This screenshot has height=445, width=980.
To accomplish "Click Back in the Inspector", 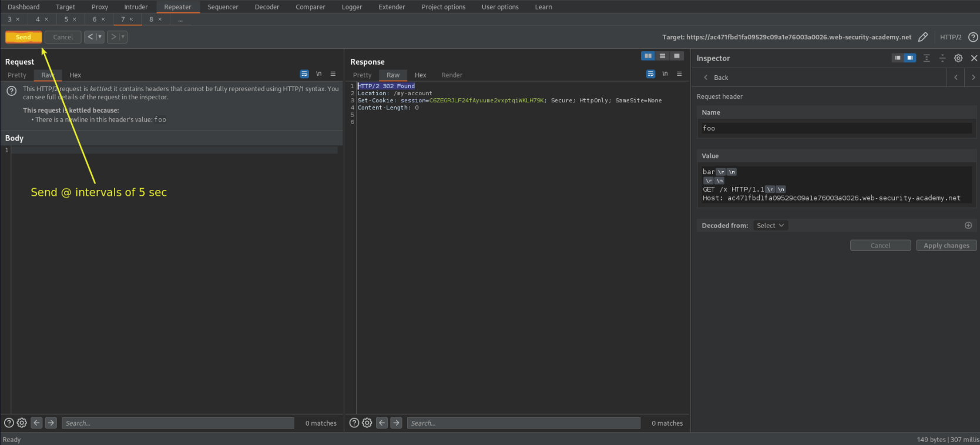I will pos(716,78).
